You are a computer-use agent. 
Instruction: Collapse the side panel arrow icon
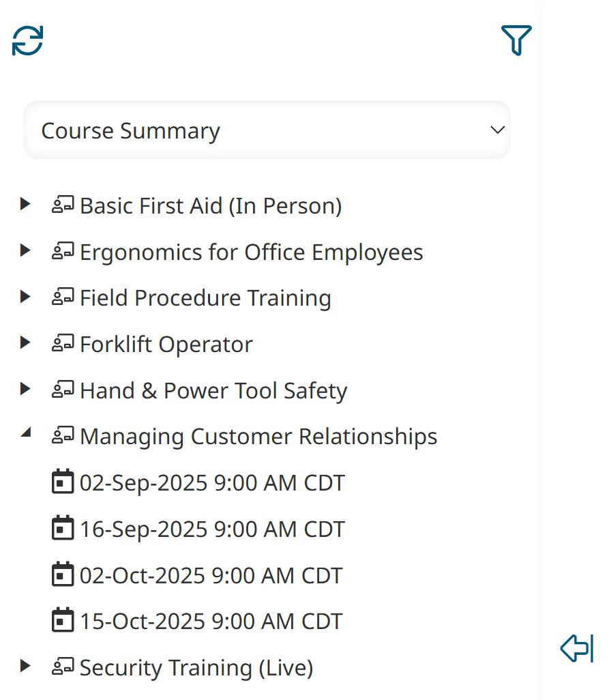(x=576, y=647)
